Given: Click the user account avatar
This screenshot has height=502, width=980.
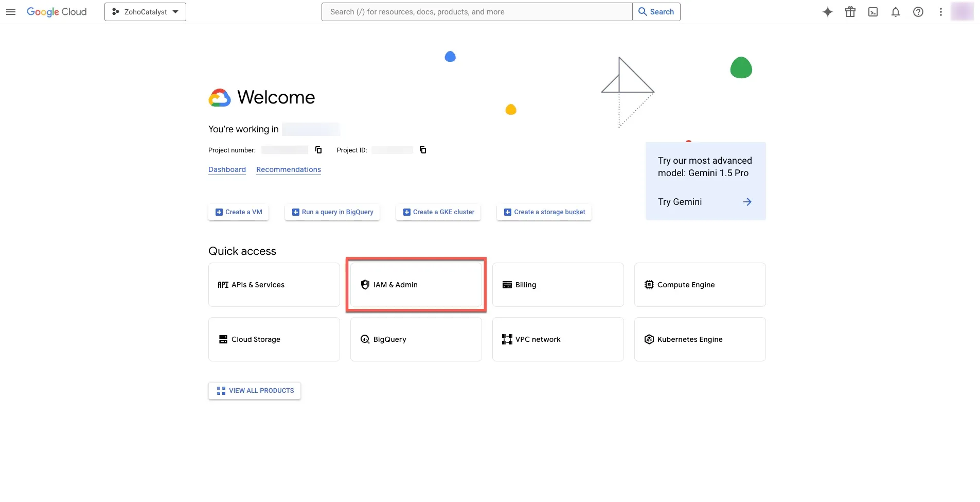Looking at the screenshot, I should click(962, 11).
